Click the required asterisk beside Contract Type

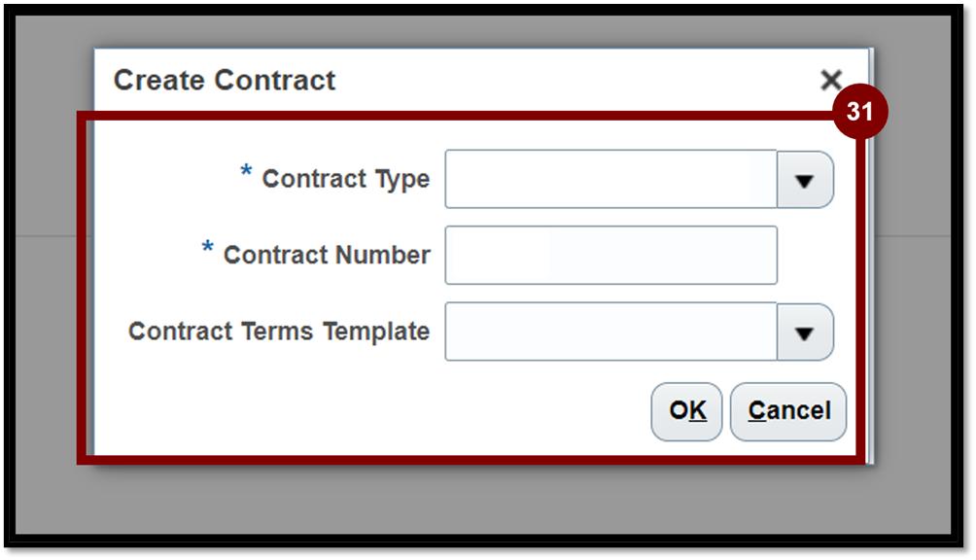click(x=246, y=175)
